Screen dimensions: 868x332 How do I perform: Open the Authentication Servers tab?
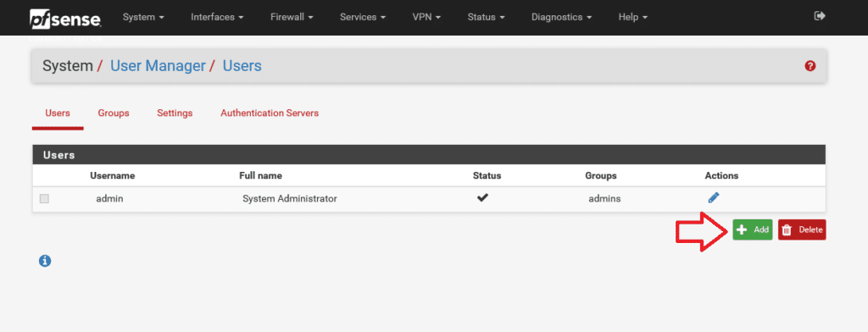(270, 113)
